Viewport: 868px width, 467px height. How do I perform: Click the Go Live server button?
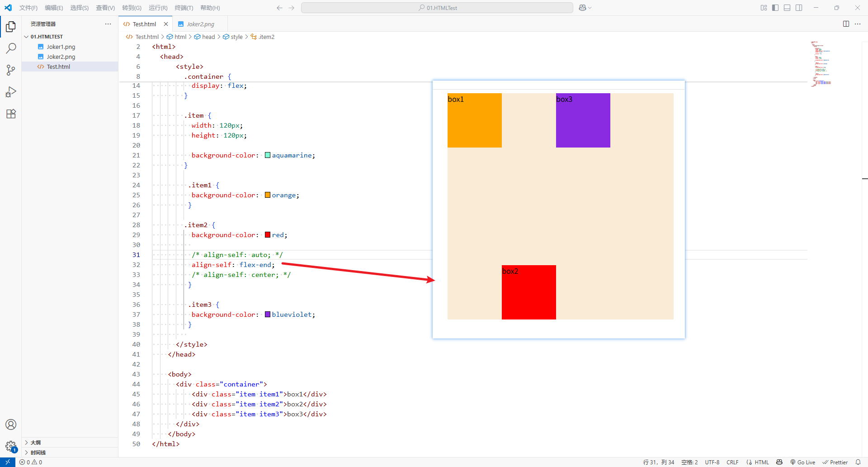pos(802,462)
